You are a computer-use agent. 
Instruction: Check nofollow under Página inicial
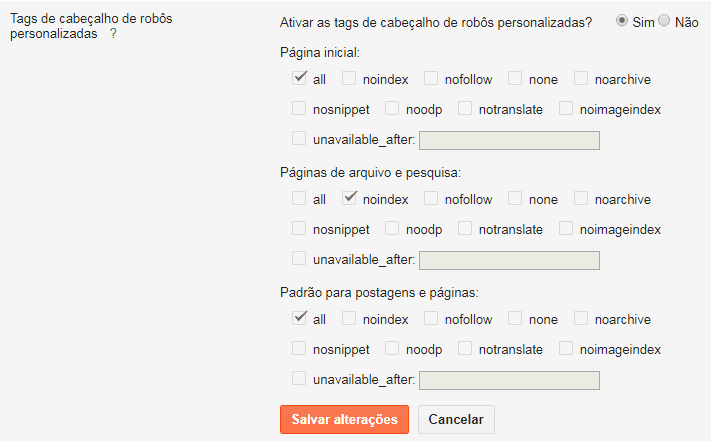[431, 78]
